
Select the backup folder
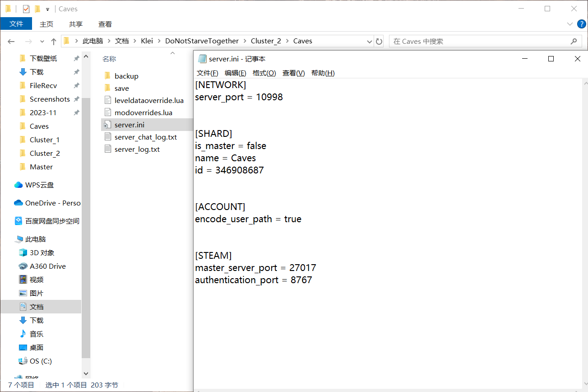126,76
